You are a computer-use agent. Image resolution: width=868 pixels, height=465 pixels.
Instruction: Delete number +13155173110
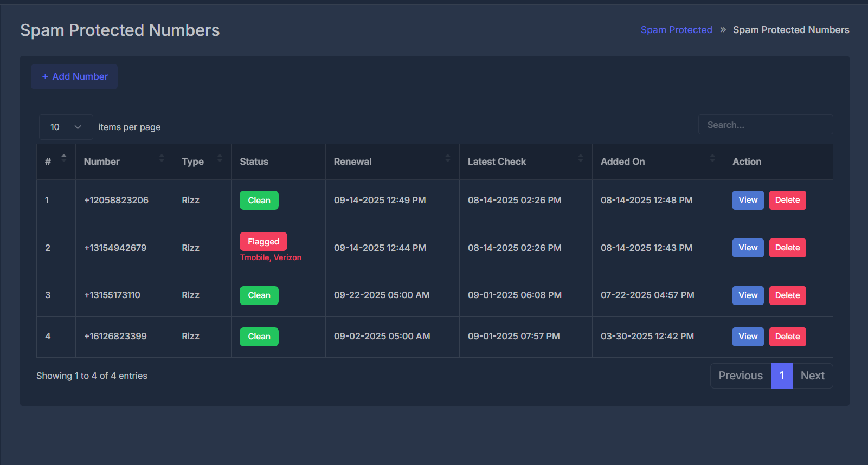(788, 295)
